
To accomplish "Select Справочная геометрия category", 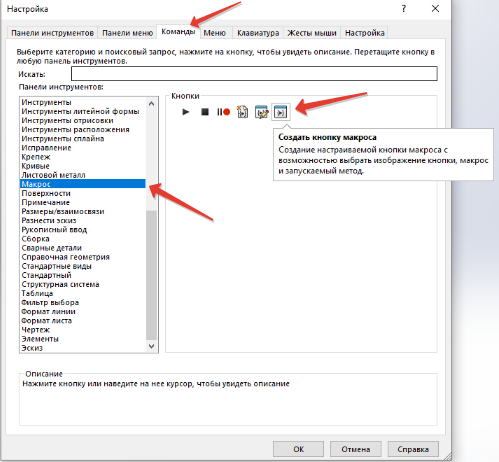I will (x=65, y=257).
